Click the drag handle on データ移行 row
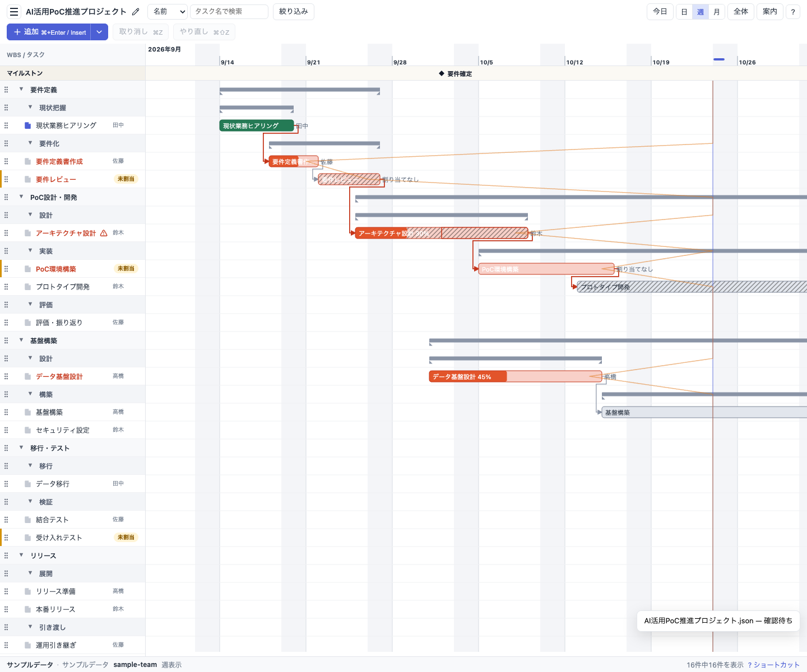 (x=6, y=484)
